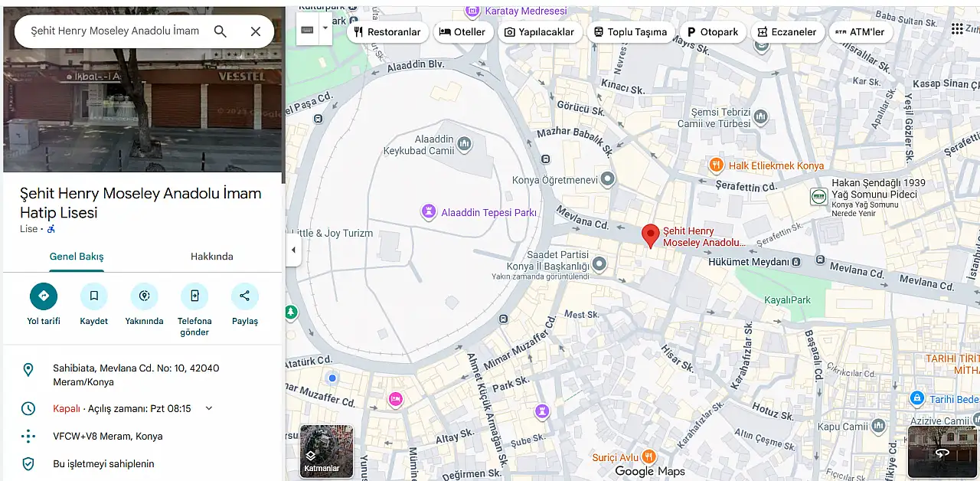Viewport: 980px width, 481px height.
Task: Open Google apps grid icon
Action: 957,29
